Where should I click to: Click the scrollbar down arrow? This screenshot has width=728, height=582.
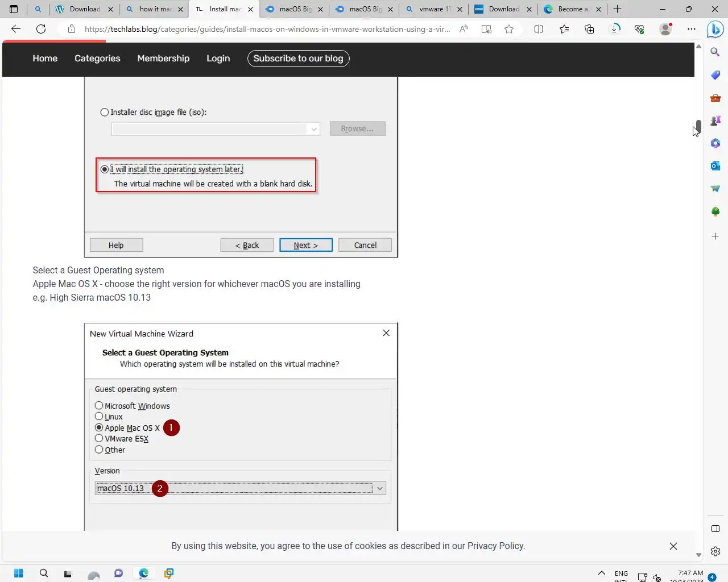(698, 555)
